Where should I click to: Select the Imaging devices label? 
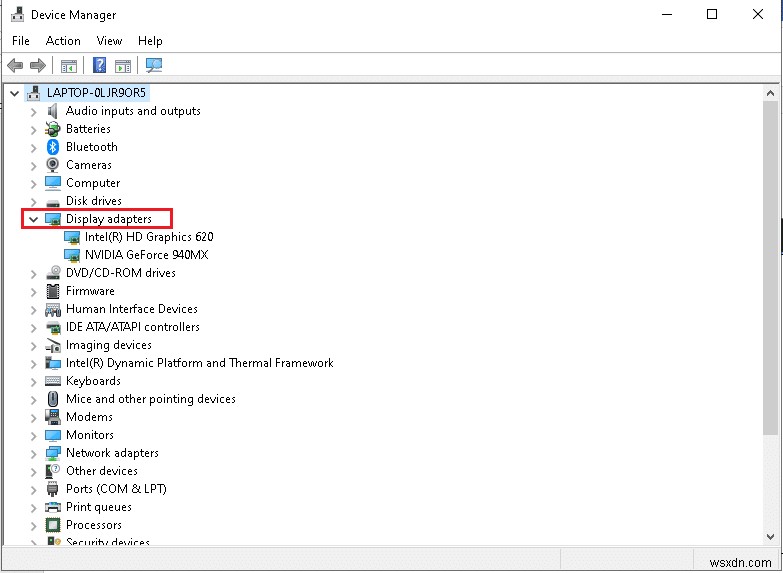coord(109,345)
